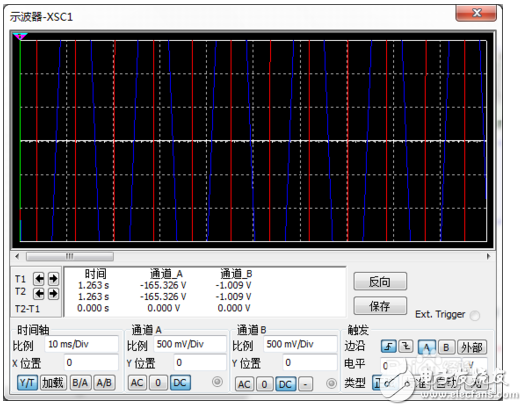Click the 保存 (Save) button
527x411 pixels.
(380, 306)
